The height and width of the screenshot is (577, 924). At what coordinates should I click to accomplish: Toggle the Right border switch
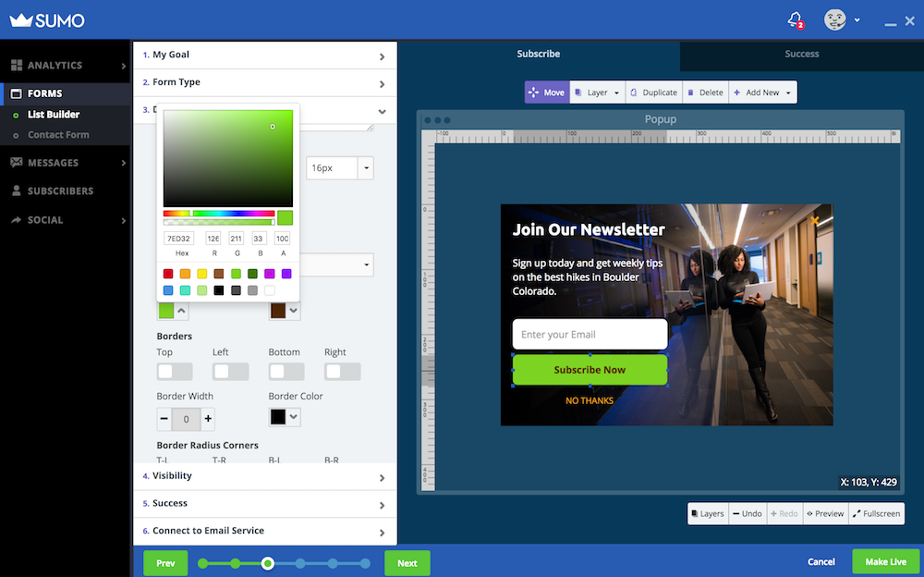[x=343, y=371]
